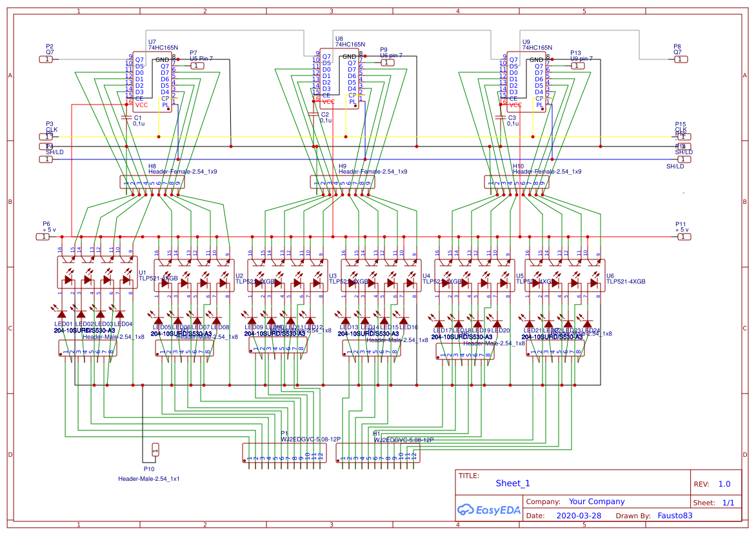Image resolution: width=756 pixels, height=535 pixels.
Task: Select the H10 female header component
Action: 517,182
